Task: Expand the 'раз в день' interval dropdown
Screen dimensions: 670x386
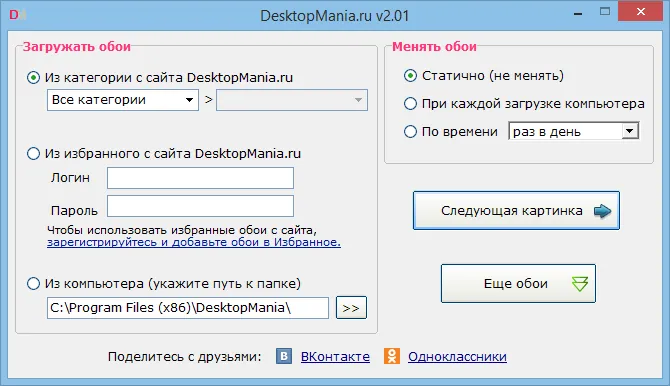Action: pyautogui.click(x=574, y=131)
